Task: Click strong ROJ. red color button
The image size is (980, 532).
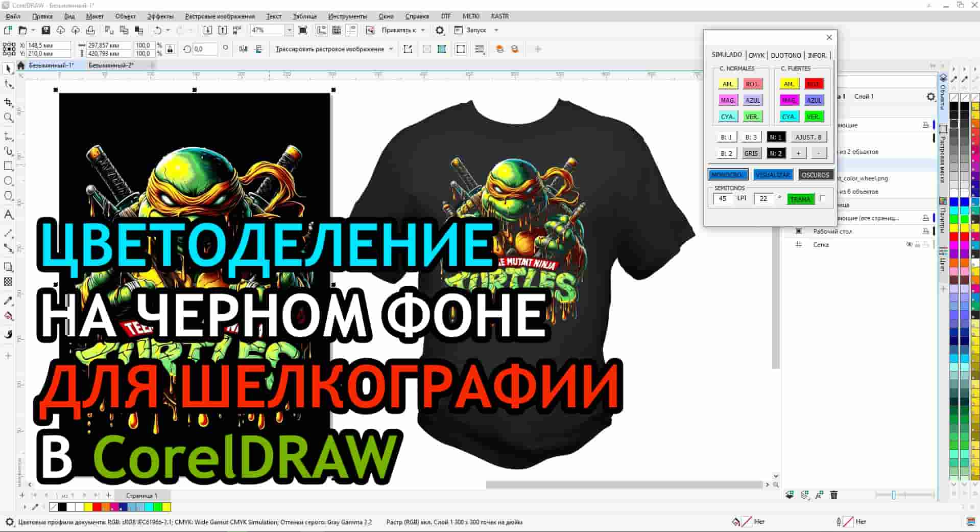Action: [x=814, y=84]
